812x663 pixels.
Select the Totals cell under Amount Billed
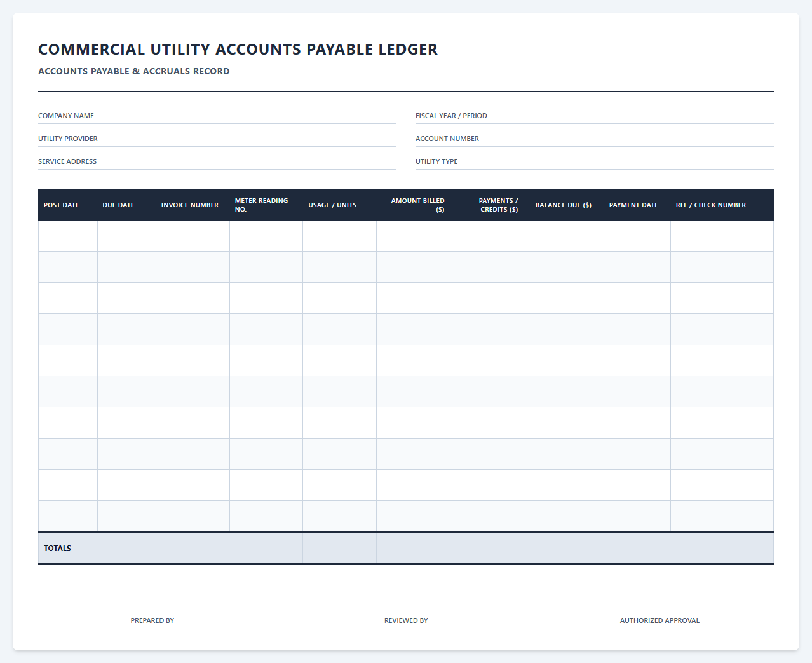click(x=414, y=548)
